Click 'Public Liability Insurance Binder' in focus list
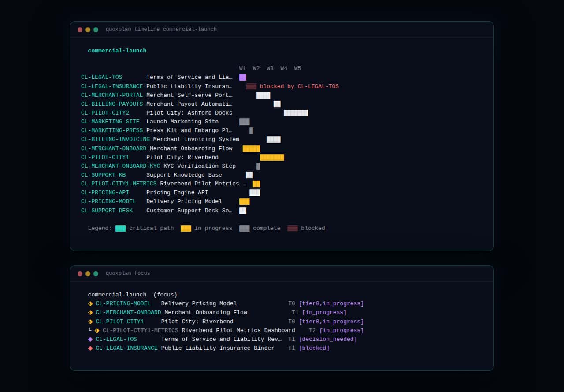 [218, 348]
